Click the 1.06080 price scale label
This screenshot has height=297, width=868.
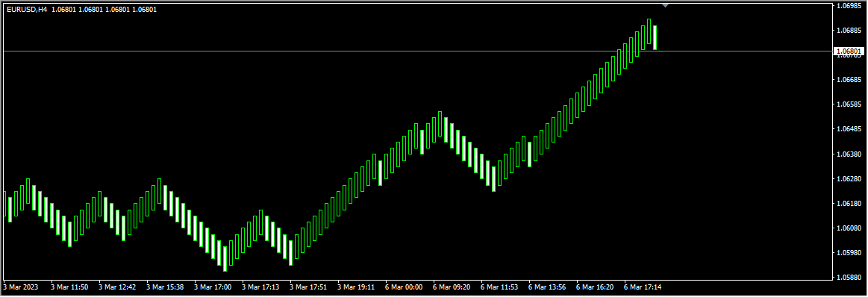(x=850, y=228)
